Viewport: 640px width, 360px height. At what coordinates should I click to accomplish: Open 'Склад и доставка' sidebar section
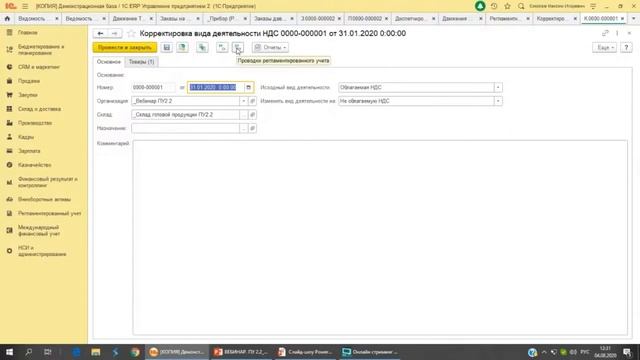click(x=39, y=109)
